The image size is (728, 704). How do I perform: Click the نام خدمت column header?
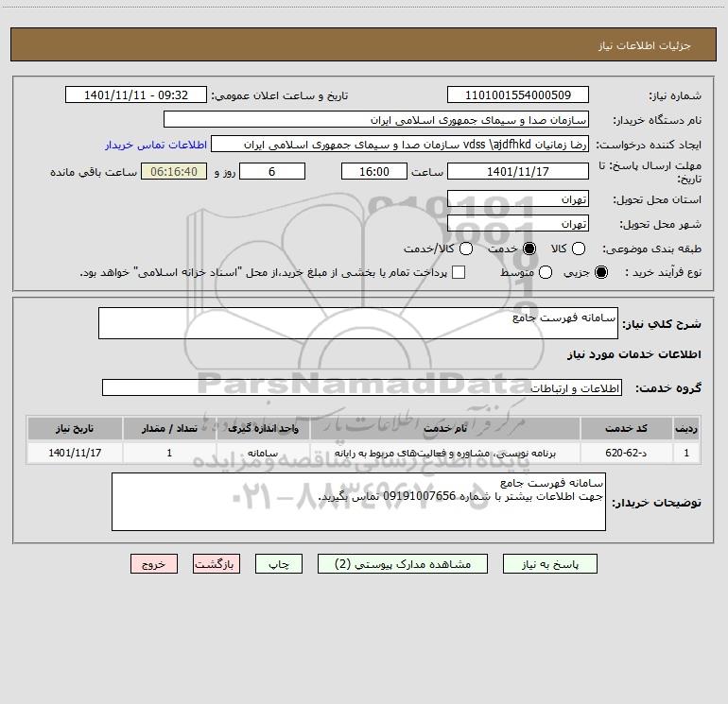[444, 428]
